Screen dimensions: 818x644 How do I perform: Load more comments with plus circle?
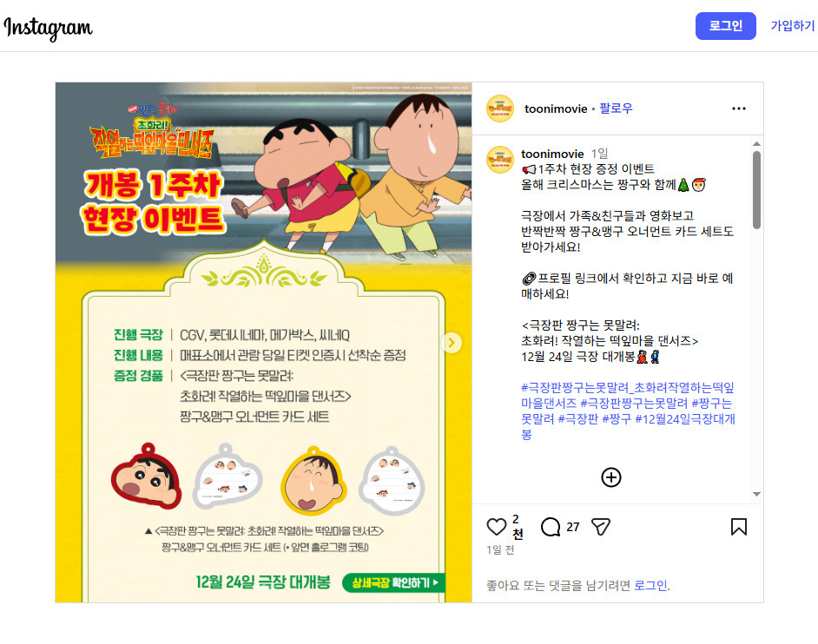[610, 477]
